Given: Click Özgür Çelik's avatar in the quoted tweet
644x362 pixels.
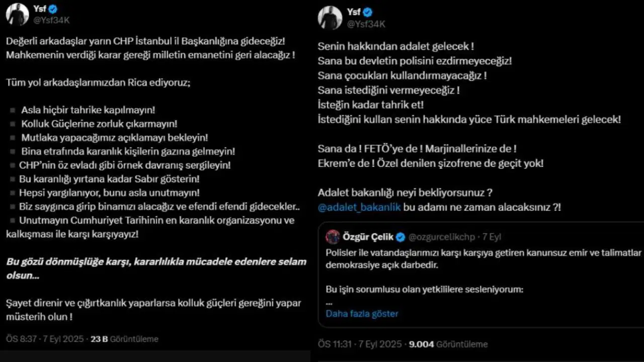Looking at the screenshot, I should tap(333, 237).
